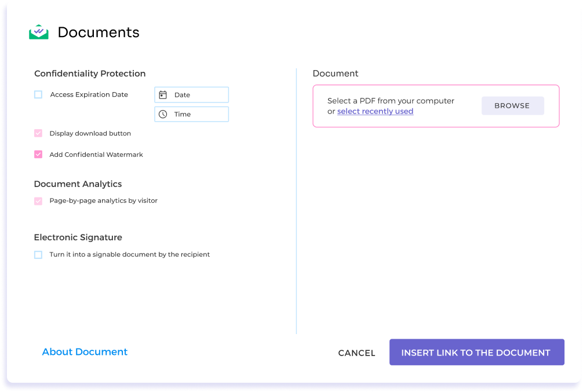Screen dimensions: 583x392
Task: Click the signable document option label
Action: [x=130, y=255]
